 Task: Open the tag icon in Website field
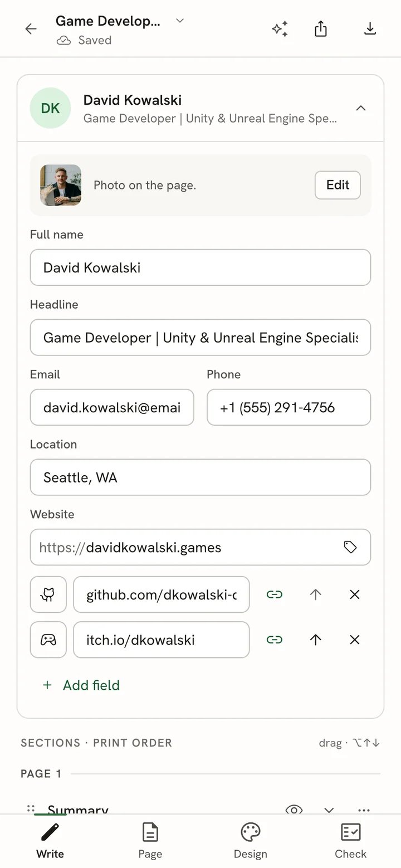pos(350,547)
